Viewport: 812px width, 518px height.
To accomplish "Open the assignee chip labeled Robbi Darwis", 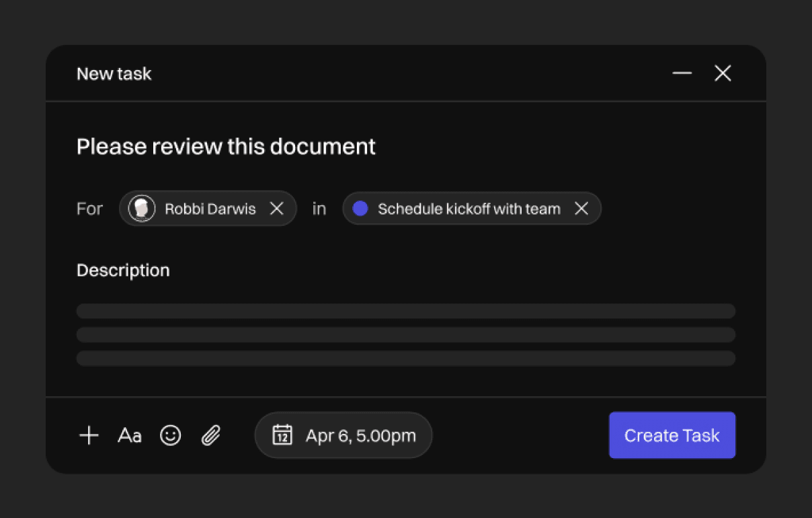I will tap(210, 209).
